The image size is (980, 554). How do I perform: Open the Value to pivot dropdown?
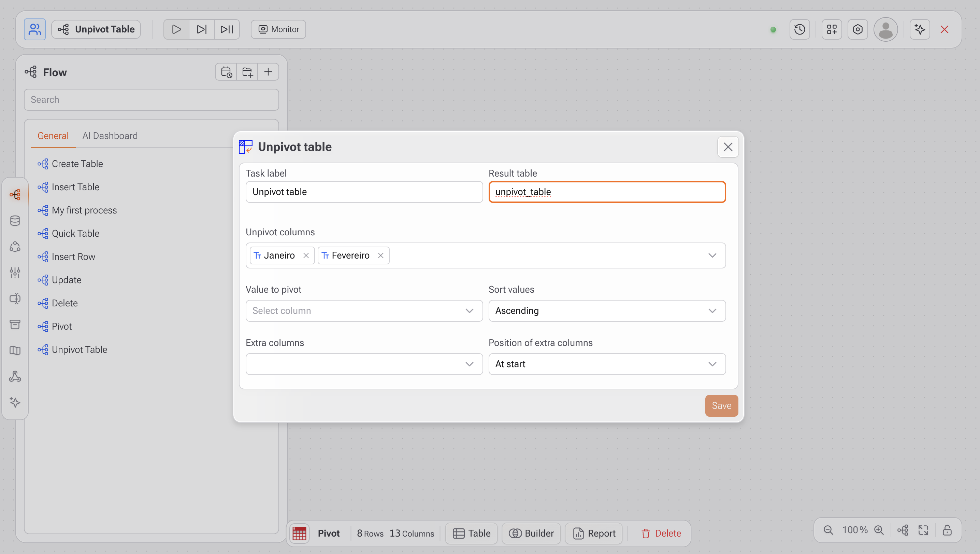[x=364, y=311]
